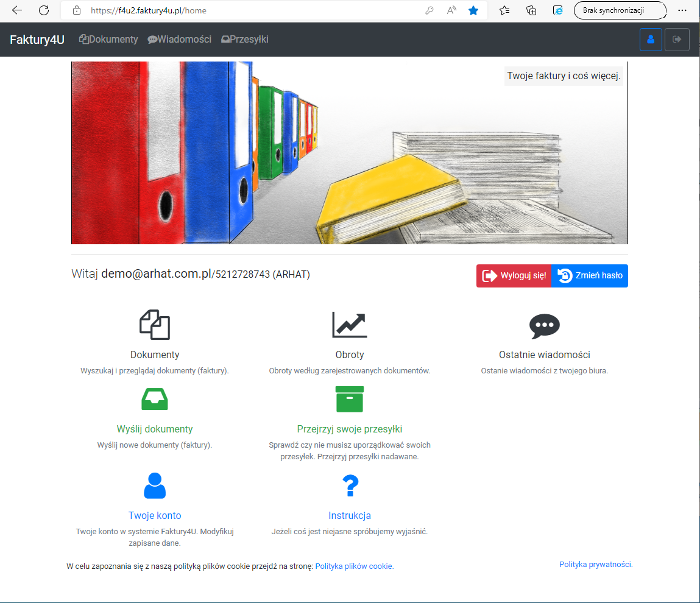
Task: Open the Polityka plików cookie link
Action: 354,566
